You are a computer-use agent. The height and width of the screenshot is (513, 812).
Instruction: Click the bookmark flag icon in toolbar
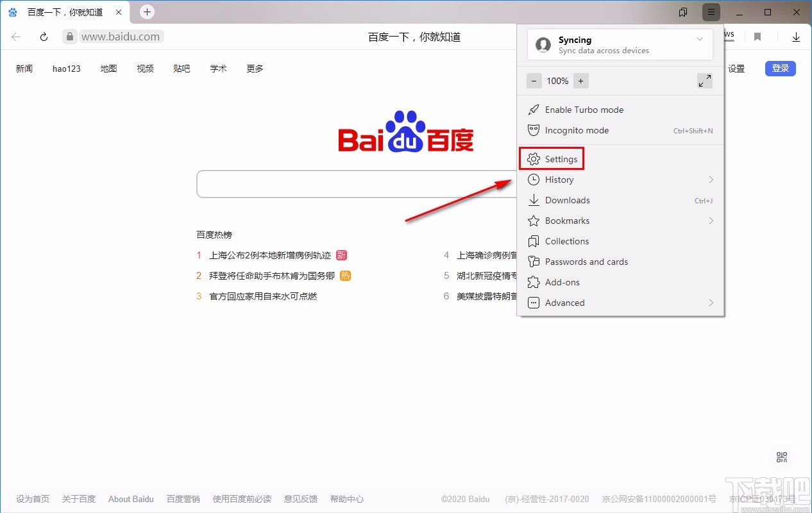(x=757, y=37)
